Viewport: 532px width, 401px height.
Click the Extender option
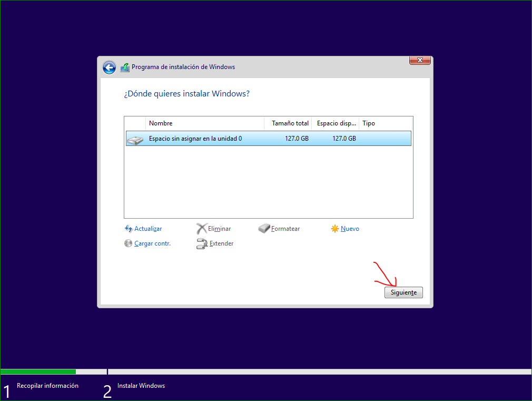point(221,243)
